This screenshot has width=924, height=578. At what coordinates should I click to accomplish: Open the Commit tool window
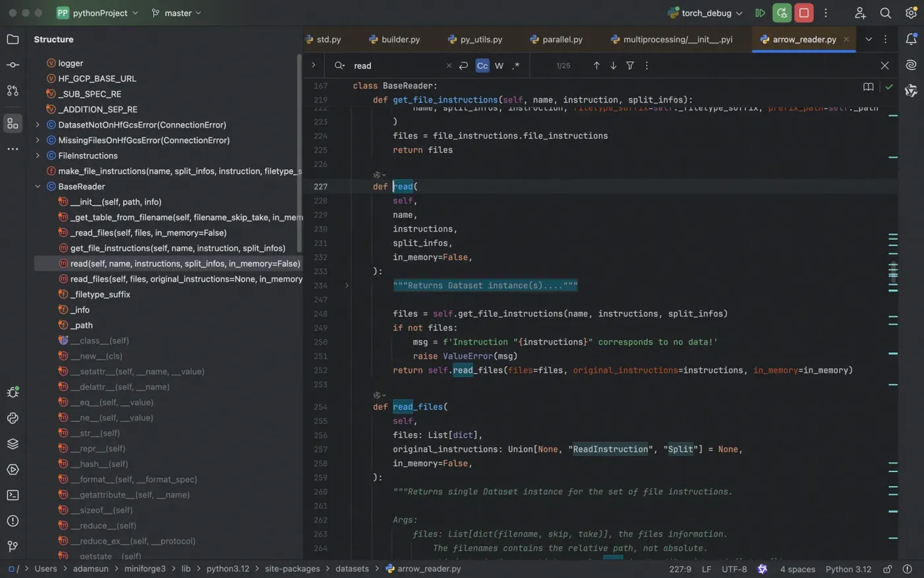[x=13, y=65]
